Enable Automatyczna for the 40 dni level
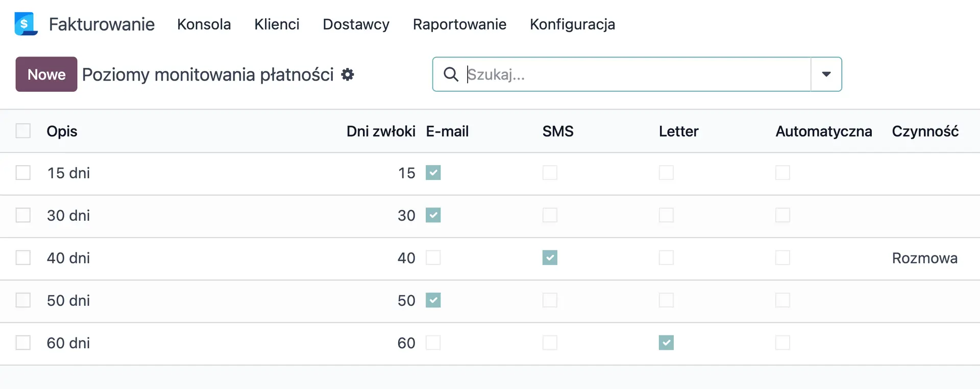Screen dimensions: 980x389 pyautogui.click(x=782, y=258)
